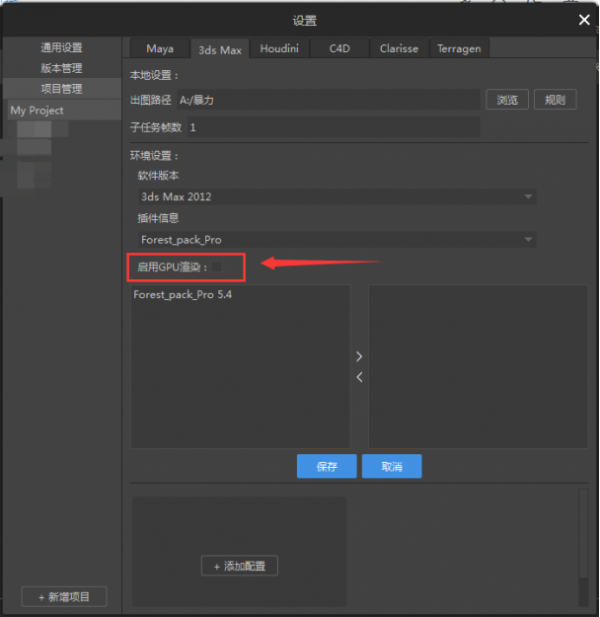Select Forest_pack_Pro 5.4 in the list

176,295
